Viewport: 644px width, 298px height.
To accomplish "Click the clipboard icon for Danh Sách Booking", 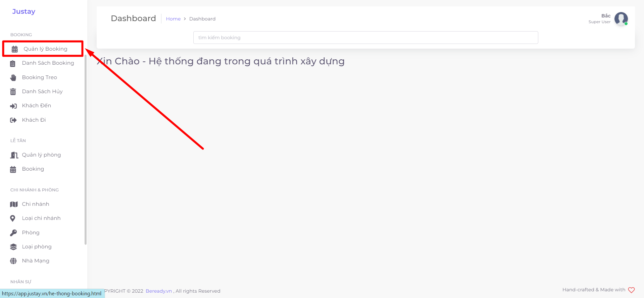I will click(13, 63).
